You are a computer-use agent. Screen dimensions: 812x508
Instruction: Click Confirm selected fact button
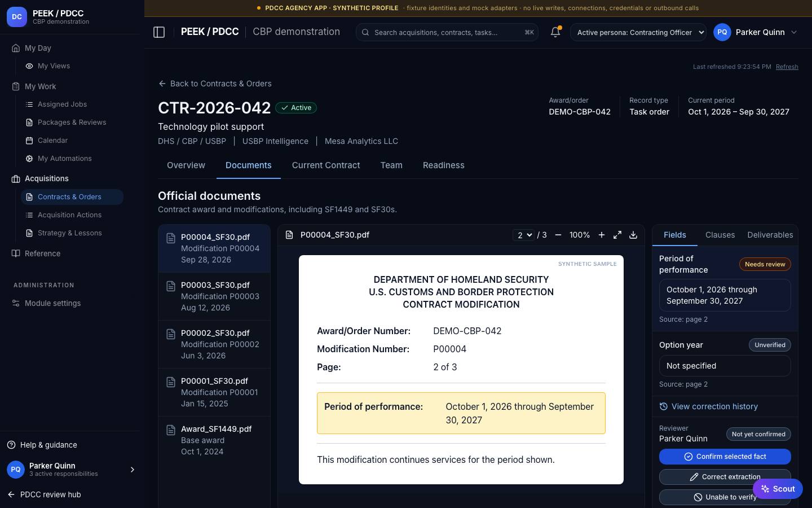point(725,457)
